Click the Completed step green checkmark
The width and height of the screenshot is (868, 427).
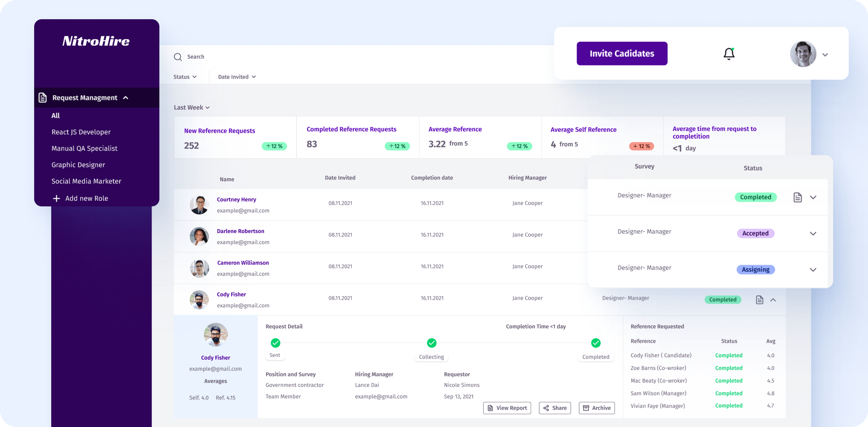(x=596, y=343)
